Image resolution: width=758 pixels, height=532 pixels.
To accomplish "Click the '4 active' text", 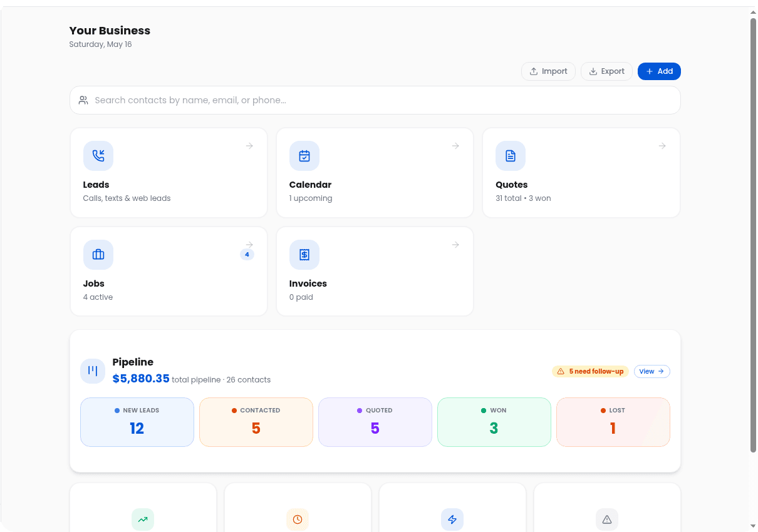I will pyautogui.click(x=98, y=297).
